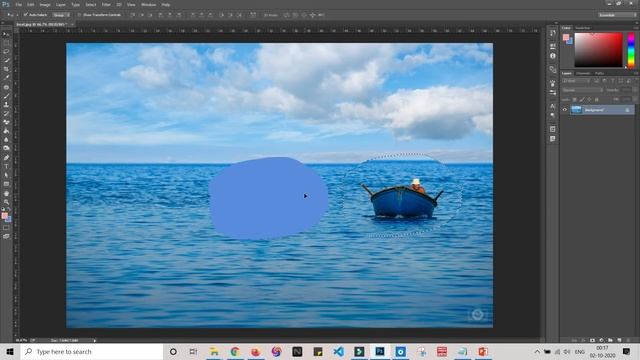Select the Rectangular Marquee tool
This screenshot has width=640, height=360.
tap(6, 43)
